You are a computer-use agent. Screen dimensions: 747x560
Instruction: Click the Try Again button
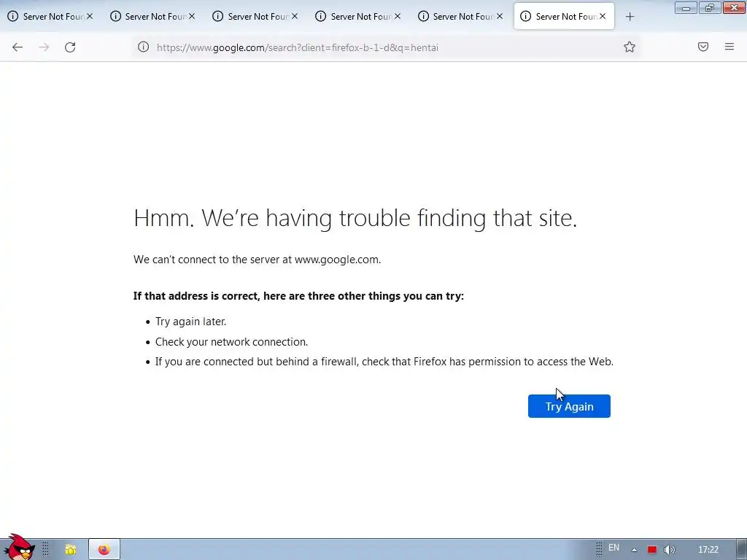[569, 406]
